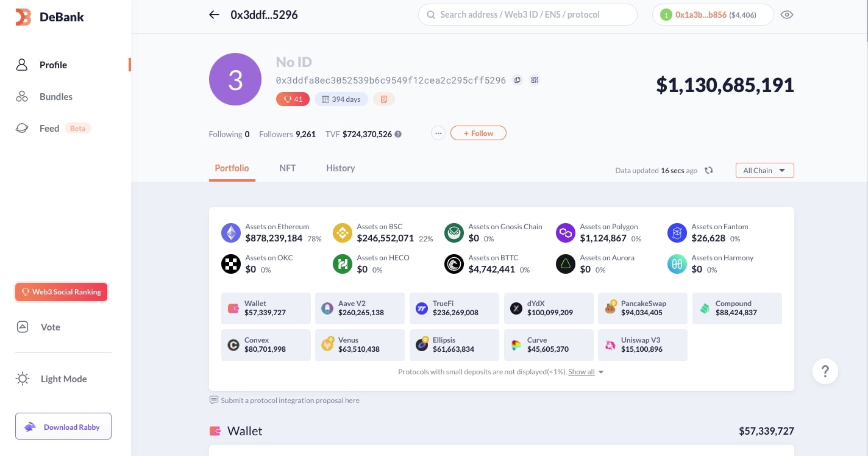Click the Download Rabby button
868x456 pixels.
(x=63, y=427)
